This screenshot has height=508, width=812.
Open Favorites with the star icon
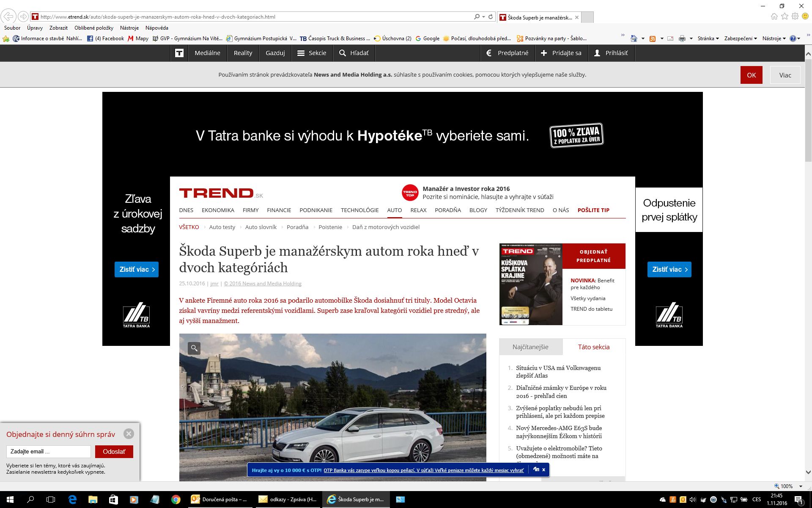click(x=785, y=17)
